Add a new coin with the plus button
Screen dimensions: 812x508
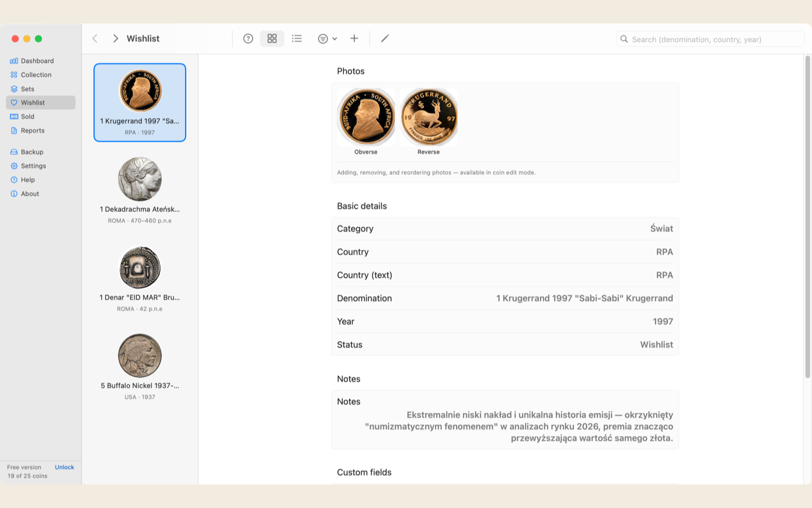point(354,38)
